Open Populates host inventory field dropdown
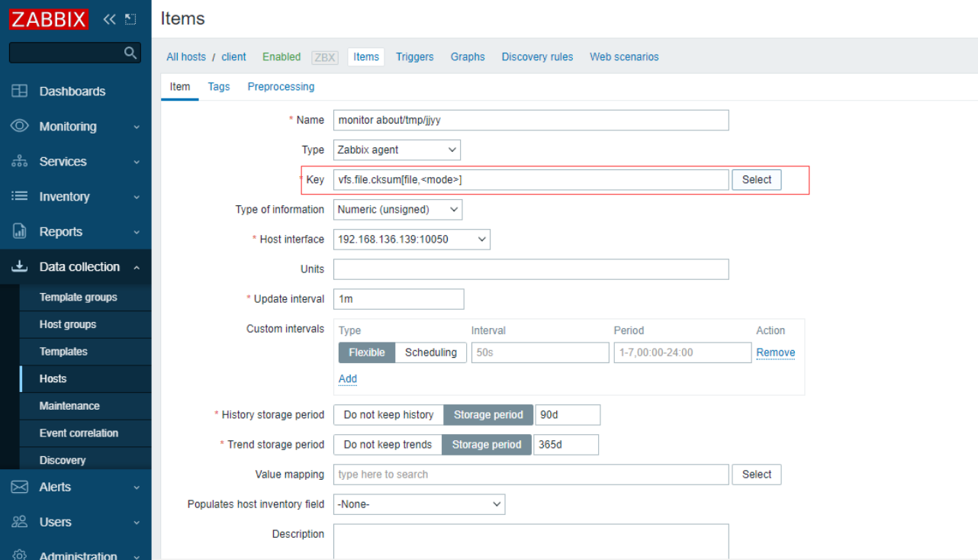The image size is (978, 560). click(x=419, y=504)
